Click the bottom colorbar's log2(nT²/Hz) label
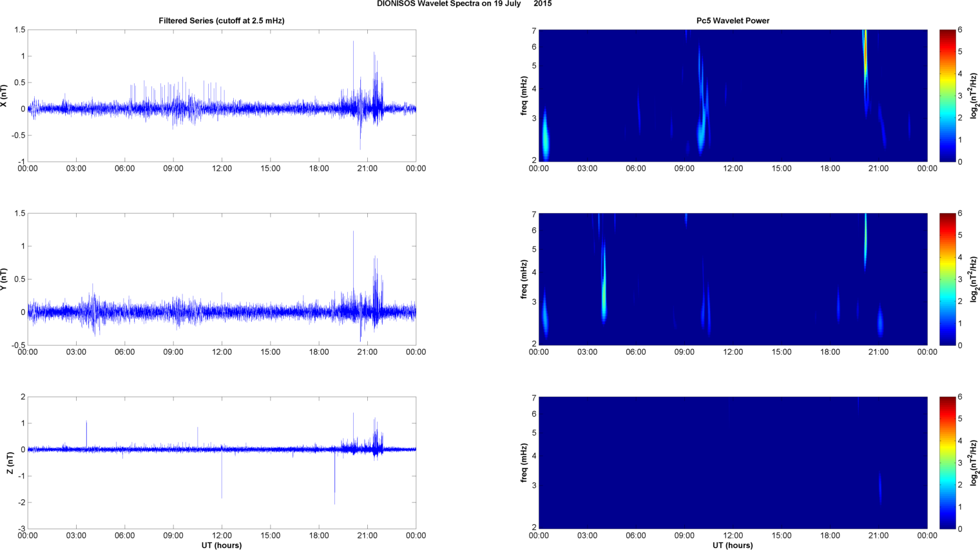The image size is (980, 550). point(974,463)
